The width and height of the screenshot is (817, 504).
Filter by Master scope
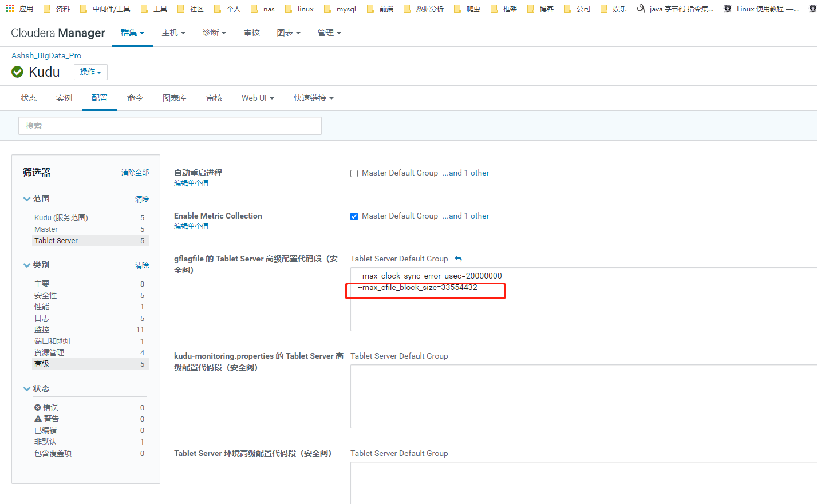coord(90,229)
